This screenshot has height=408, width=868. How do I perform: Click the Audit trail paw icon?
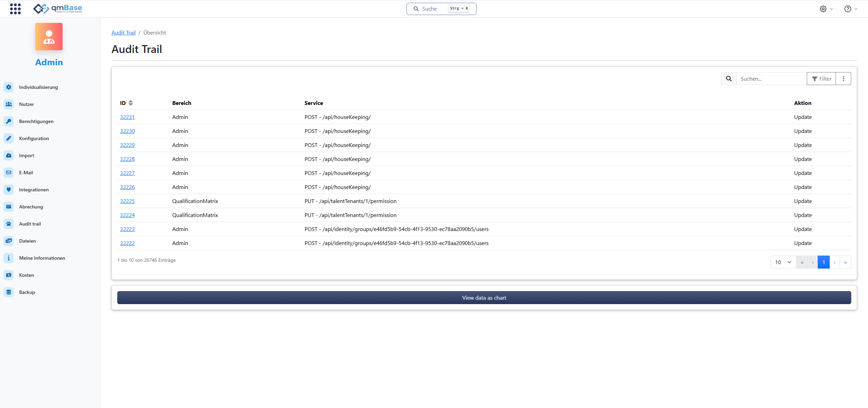[9, 224]
